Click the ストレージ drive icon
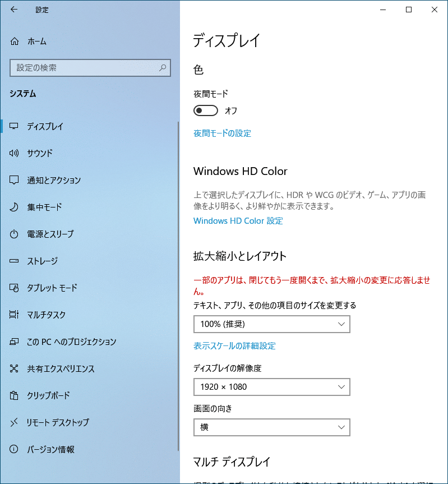The image size is (448, 484). [14, 261]
